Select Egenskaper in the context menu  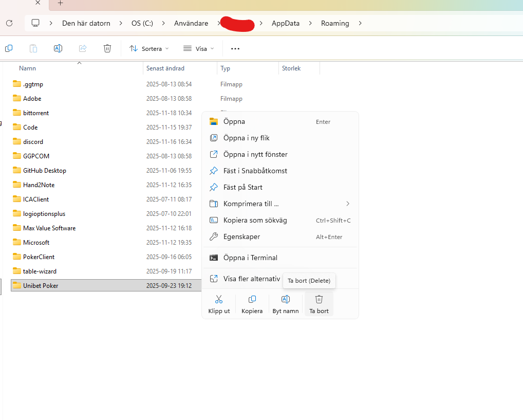[241, 236]
